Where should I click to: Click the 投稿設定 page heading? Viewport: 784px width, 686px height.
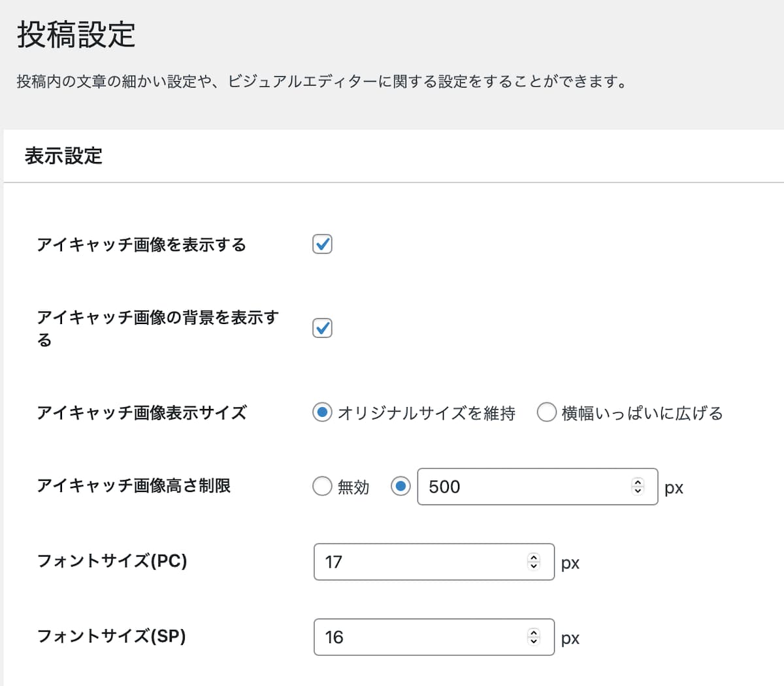[76, 35]
